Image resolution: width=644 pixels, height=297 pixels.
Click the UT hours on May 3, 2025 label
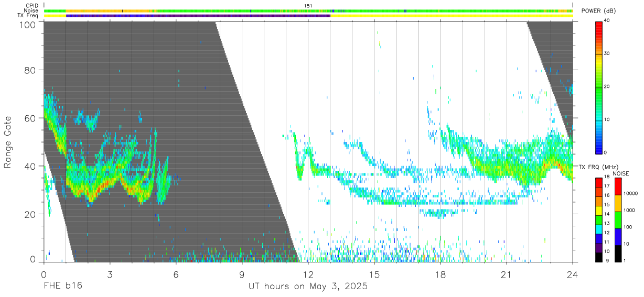tap(308, 287)
